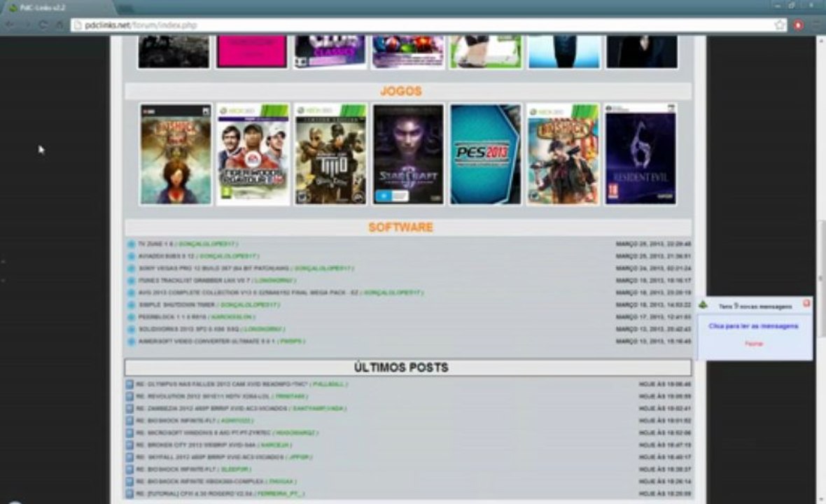Open 'RE: Zambezia 2012 480p BRRip' post
826x504 pixels.
tap(212, 408)
